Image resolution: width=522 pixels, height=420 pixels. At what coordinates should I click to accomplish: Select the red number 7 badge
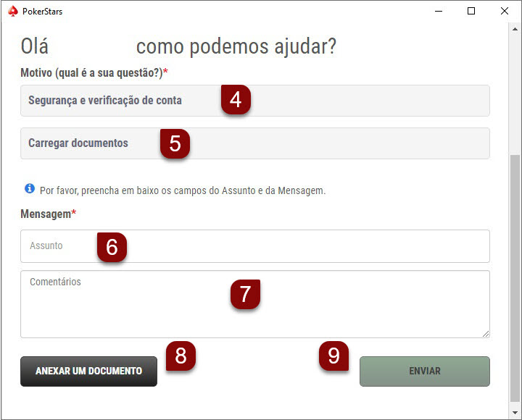pyautogui.click(x=245, y=294)
